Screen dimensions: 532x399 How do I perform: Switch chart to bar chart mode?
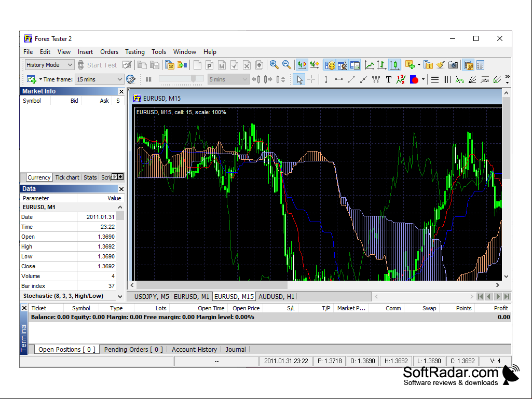(381, 65)
